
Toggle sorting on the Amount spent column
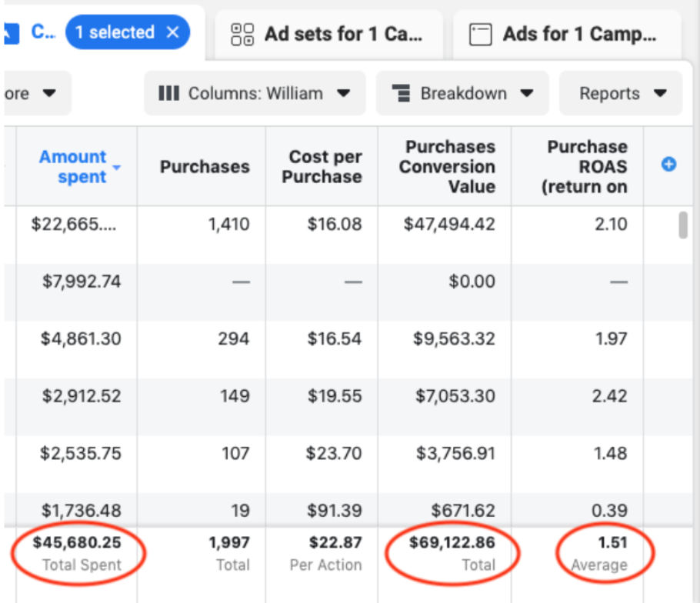72,165
